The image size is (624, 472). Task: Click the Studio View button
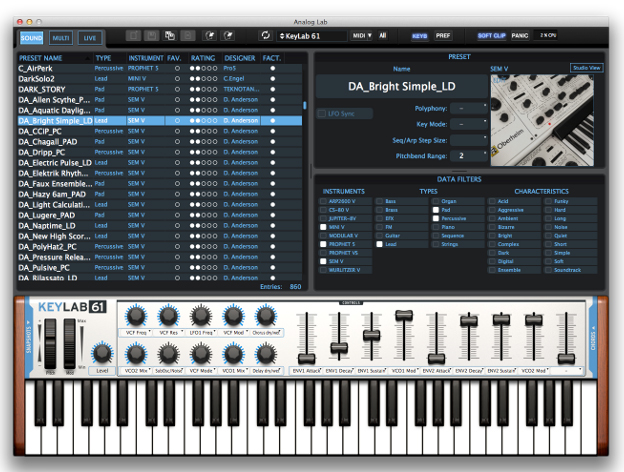tap(586, 67)
